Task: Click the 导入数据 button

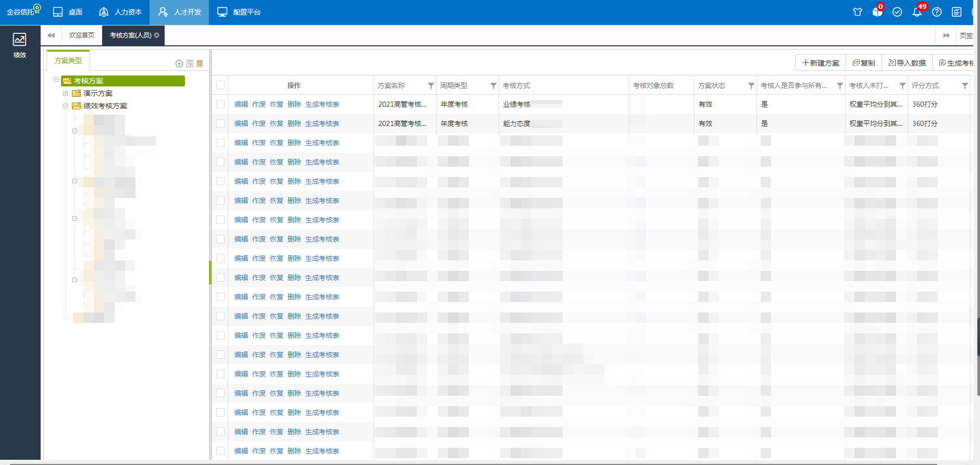Action: click(x=907, y=63)
